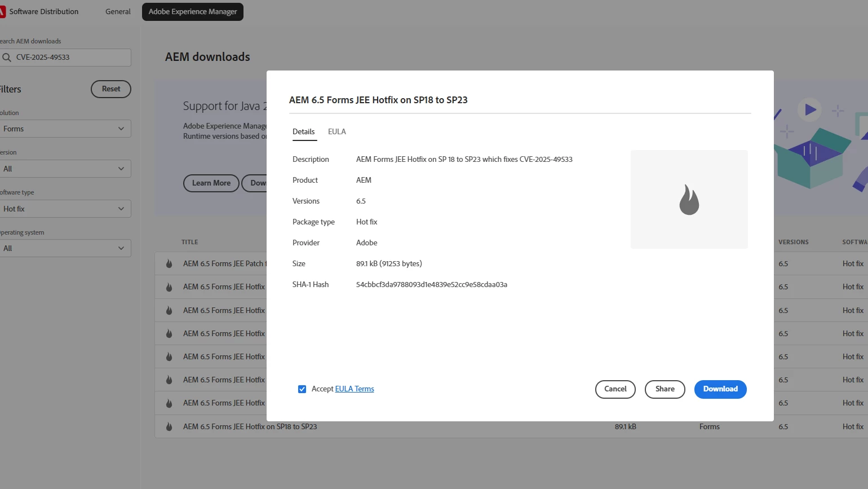Switch to the EULA tab
Viewport: 868px width, 489px height.
click(x=337, y=132)
